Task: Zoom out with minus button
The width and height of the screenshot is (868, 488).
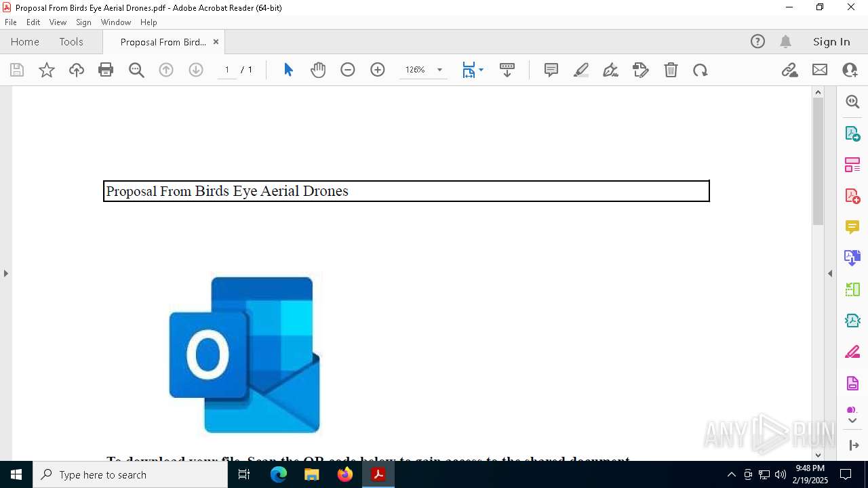Action: (348, 70)
